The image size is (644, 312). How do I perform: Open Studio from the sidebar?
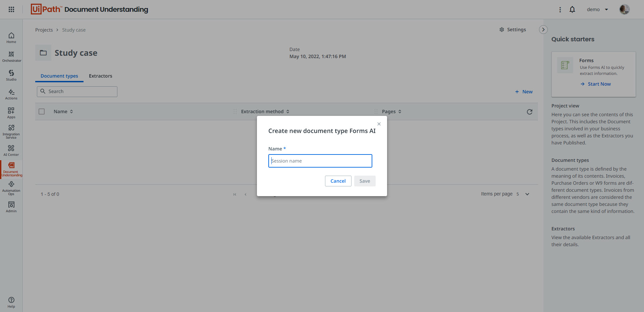11,75
